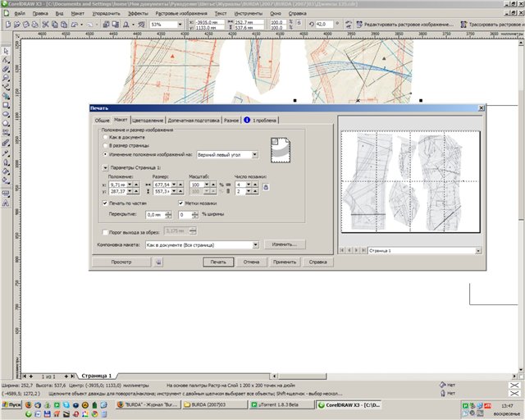Switch to 'Цветоделение' tab

coord(149,120)
